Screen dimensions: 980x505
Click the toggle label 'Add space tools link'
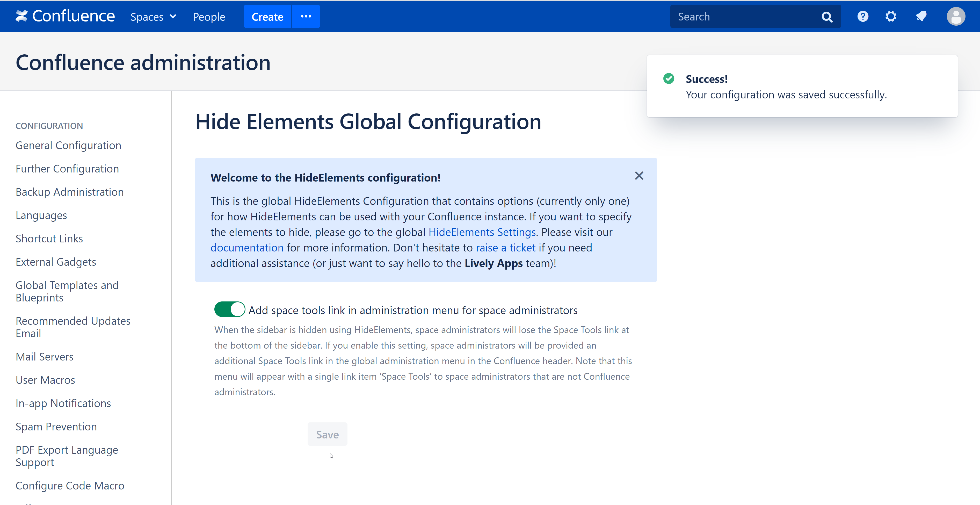tap(413, 311)
